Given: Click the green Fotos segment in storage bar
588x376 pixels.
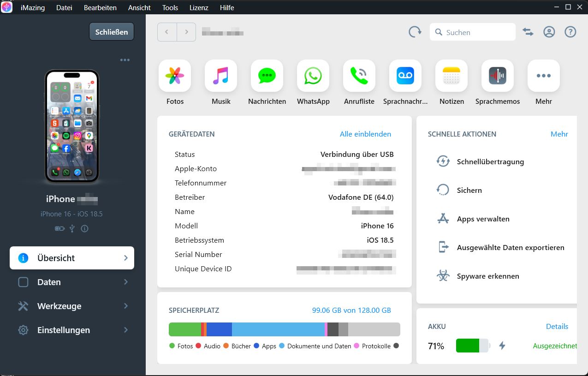Looking at the screenshot, I should [x=185, y=329].
